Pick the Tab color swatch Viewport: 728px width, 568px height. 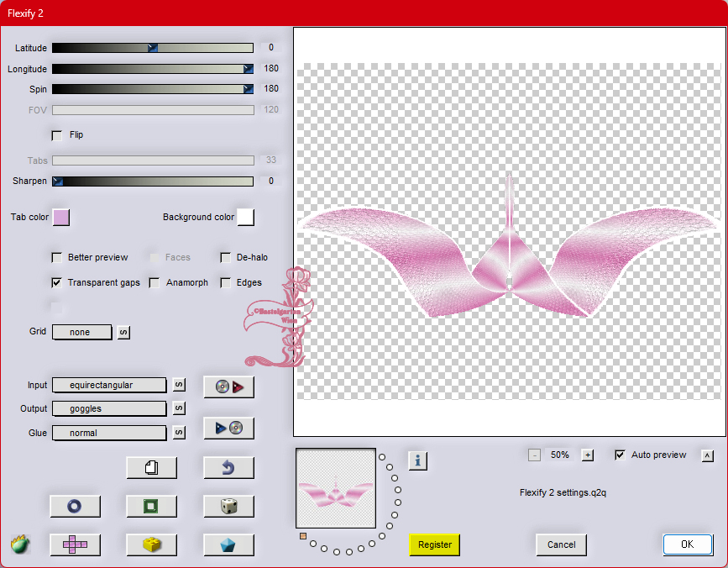61,218
